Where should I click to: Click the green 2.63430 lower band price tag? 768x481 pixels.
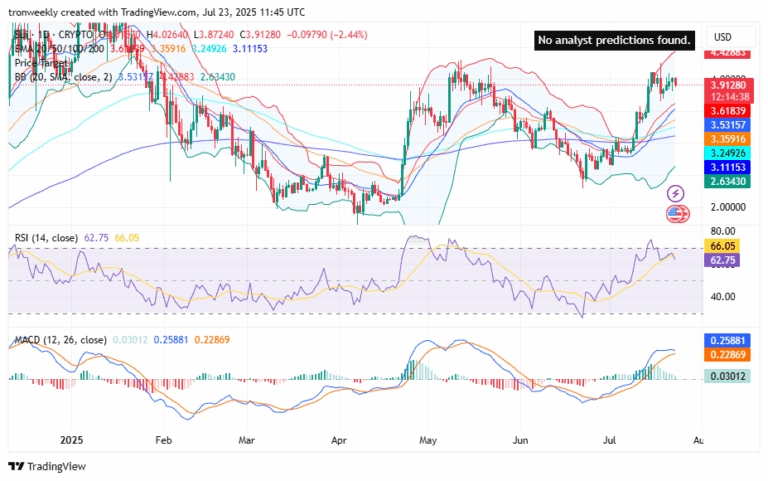coord(728,181)
